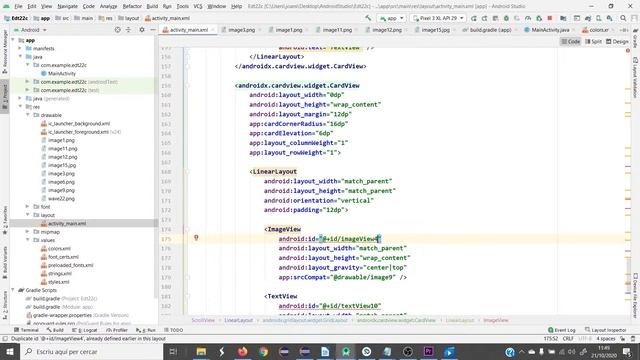Expand the manifests folder

click(x=20, y=48)
